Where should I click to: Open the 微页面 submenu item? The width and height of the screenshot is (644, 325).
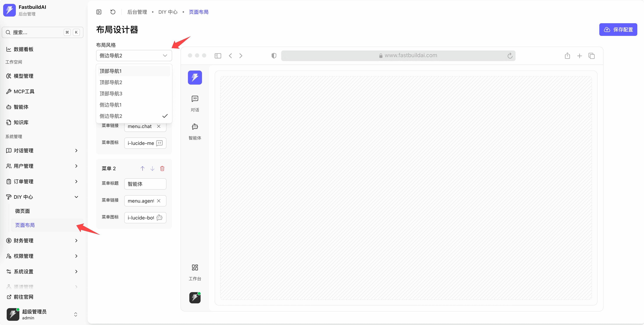(23, 211)
